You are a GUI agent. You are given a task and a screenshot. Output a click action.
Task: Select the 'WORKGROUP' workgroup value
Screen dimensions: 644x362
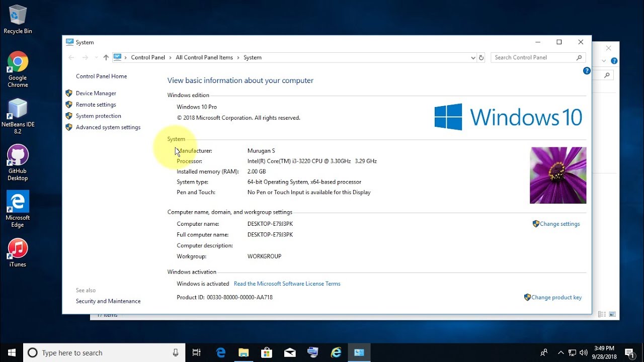click(264, 256)
